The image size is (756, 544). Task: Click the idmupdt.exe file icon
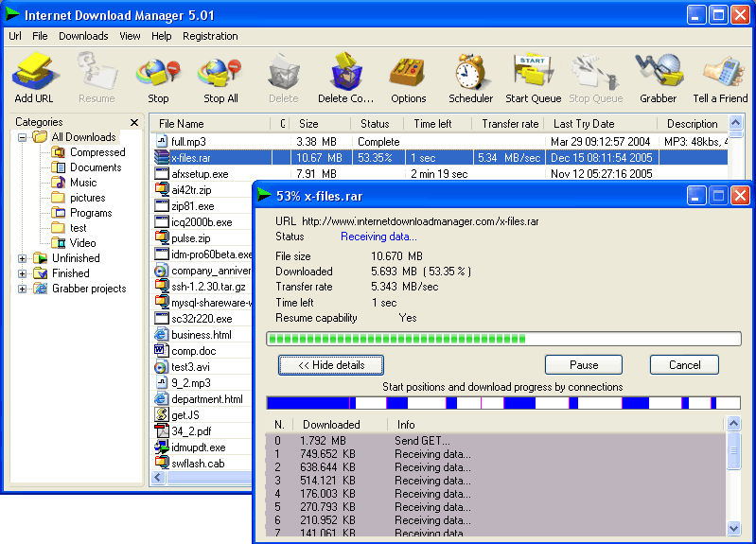coord(162,447)
